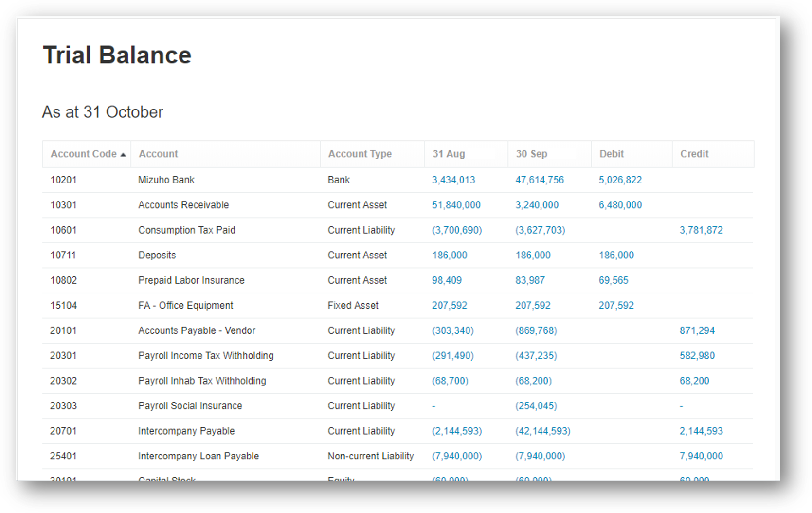Open Intercompany Loan Payable 31 Aug (7,940,000)
Screen dimensions: 812x513
point(456,456)
